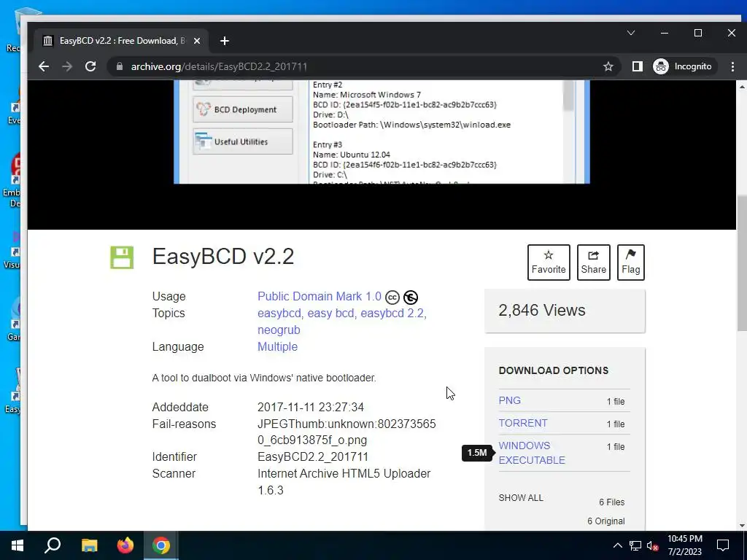Show hidden tray icons chevron
This screenshot has width=747, height=560.
point(617,545)
